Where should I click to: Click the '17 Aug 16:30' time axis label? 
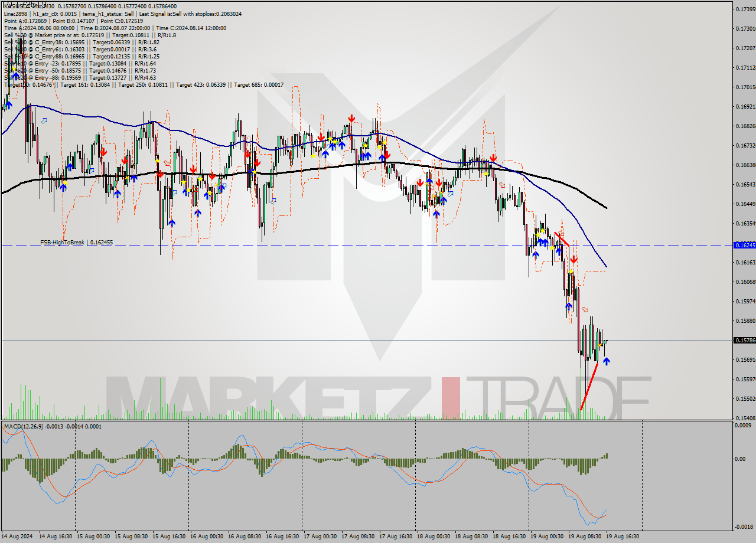tap(396, 537)
